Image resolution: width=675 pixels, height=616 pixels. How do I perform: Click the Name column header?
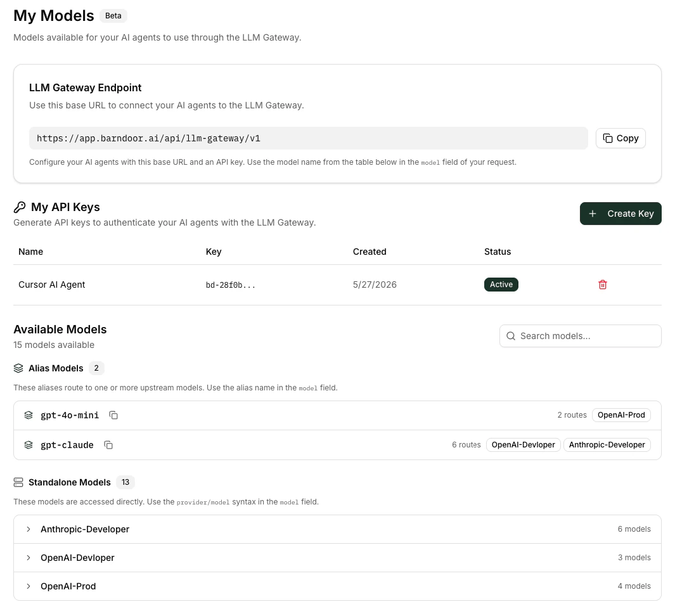[30, 252]
